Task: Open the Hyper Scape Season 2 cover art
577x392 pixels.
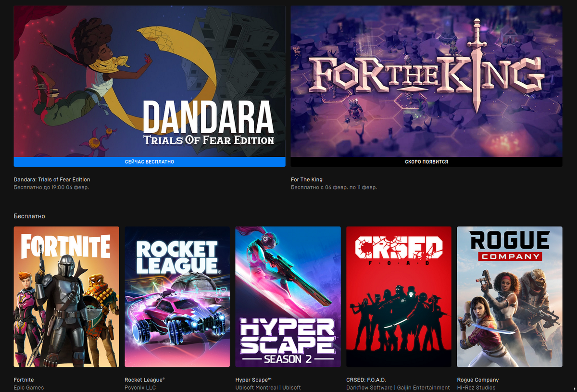Action: pos(288,297)
